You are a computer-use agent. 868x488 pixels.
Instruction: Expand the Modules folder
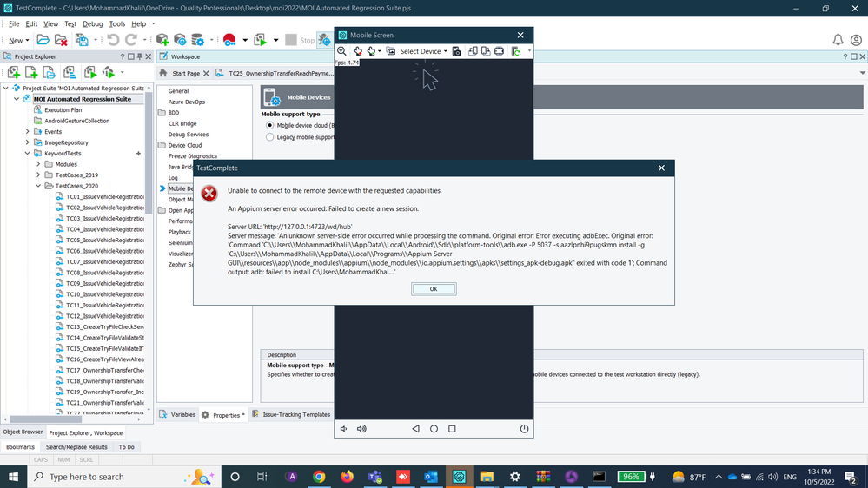38,164
